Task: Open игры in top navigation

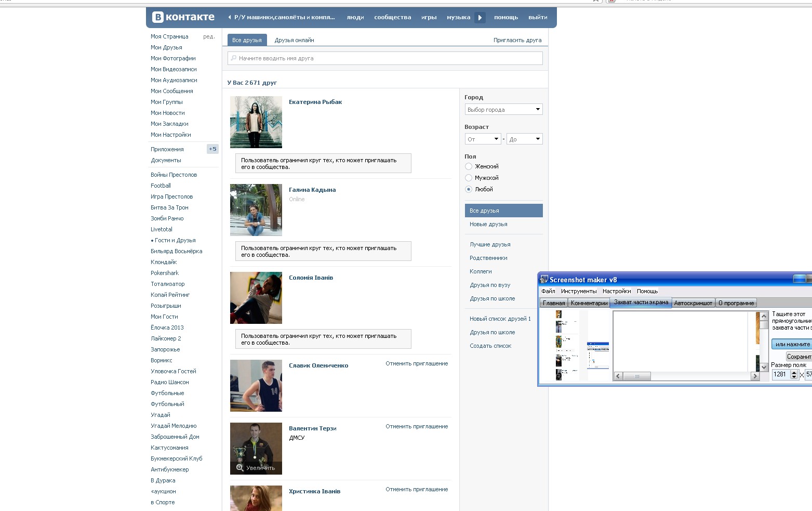Action: [x=429, y=17]
